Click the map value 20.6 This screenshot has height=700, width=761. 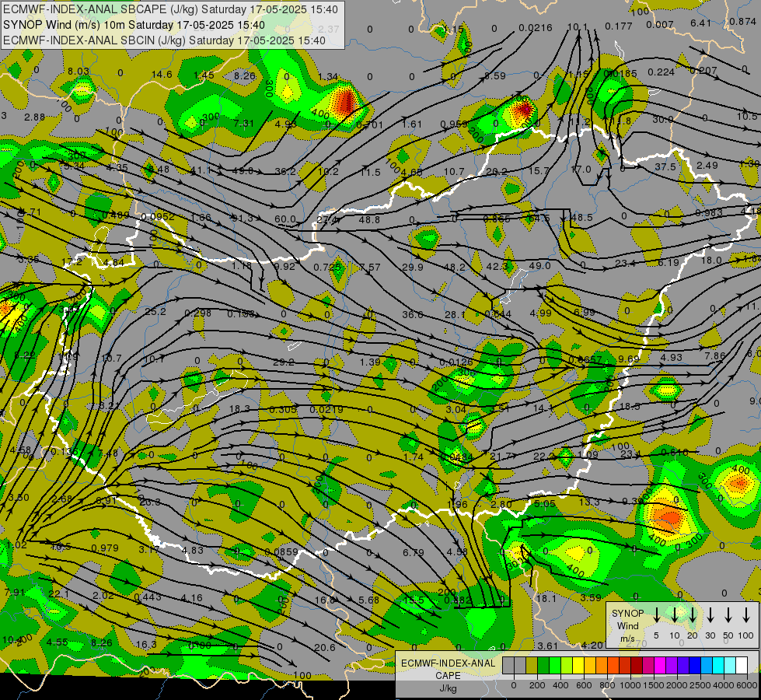tap(325, 647)
